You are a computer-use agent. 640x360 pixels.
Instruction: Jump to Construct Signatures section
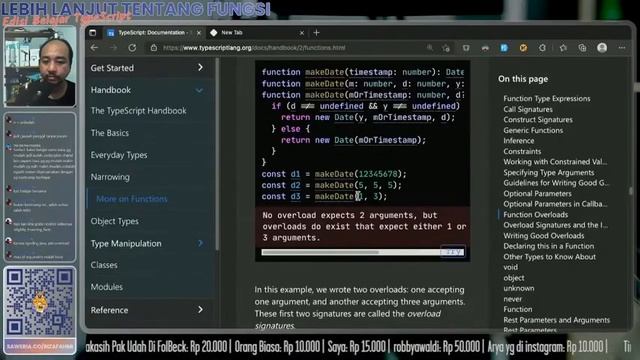(538, 120)
